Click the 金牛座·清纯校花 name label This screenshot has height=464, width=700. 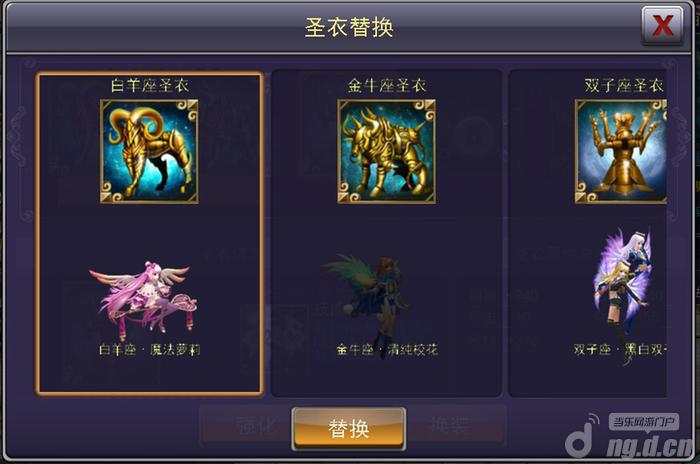point(387,350)
